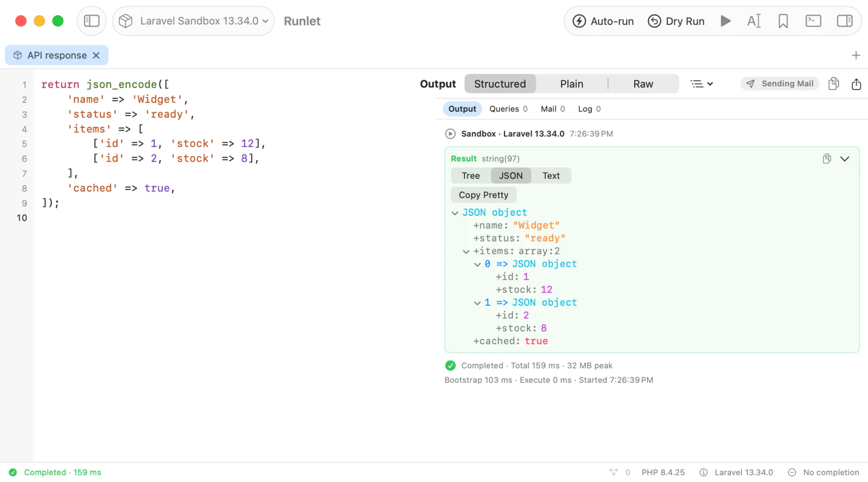Collapse the Result card chevron
Viewport: 868px width, 482px height.
tap(845, 159)
